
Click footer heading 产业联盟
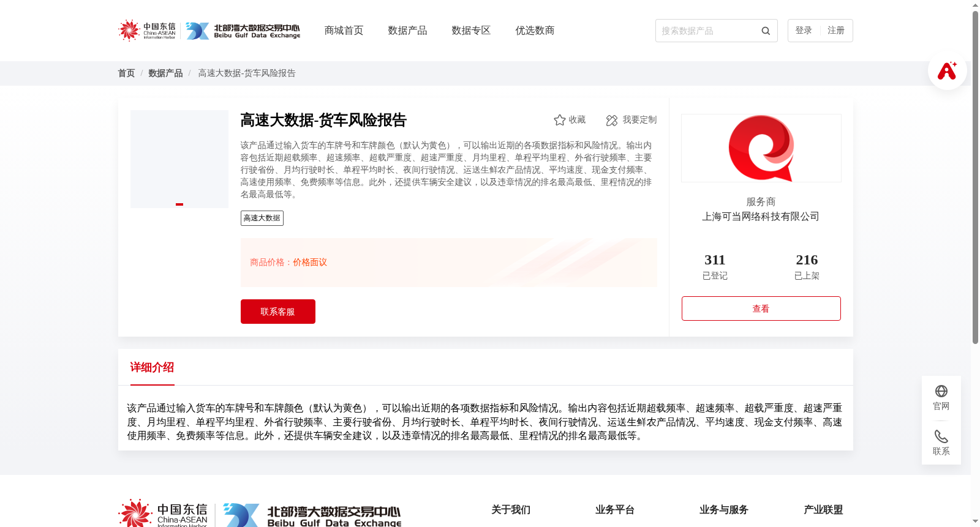click(x=823, y=510)
